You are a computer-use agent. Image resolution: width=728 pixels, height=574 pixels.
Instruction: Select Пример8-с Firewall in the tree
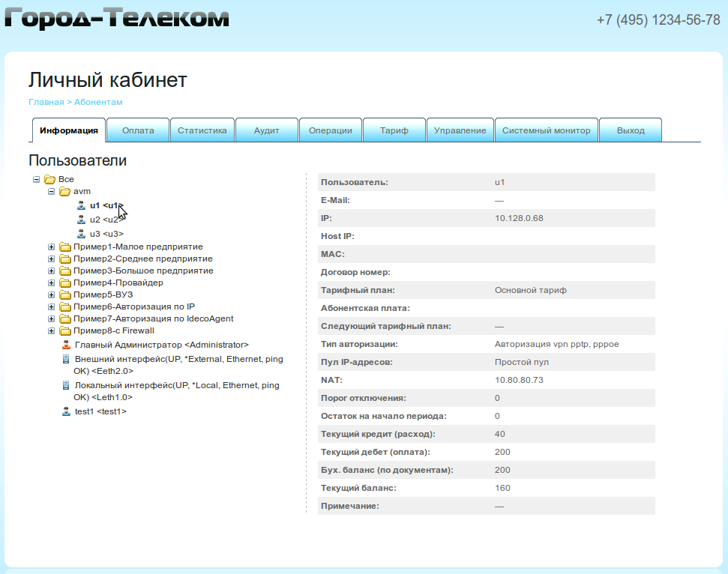coord(114,331)
